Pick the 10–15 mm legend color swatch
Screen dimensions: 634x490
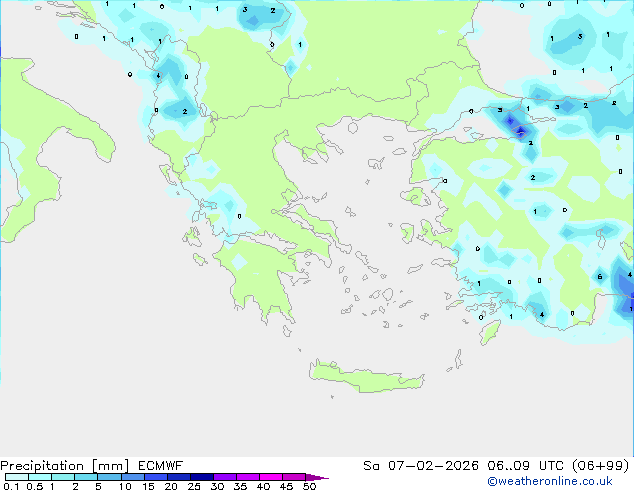coord(132,477)
